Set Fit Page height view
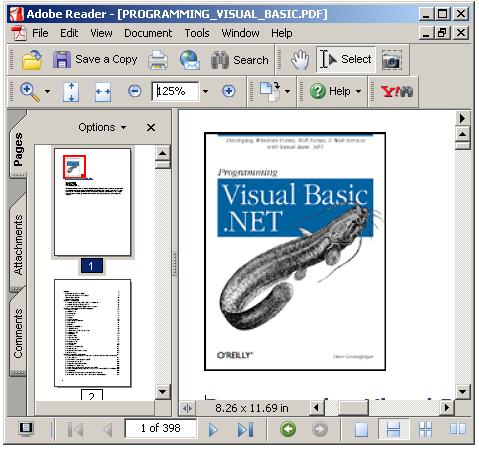Screen dimensions: 479x451 pyautogui.click(x=71, y=92)
